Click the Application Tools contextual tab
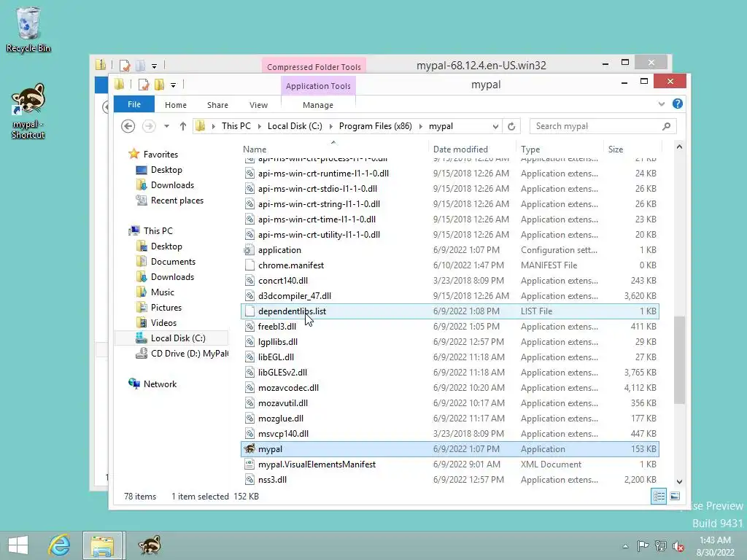Viewport: 747px width, 560px height. [x=318, y=86]
